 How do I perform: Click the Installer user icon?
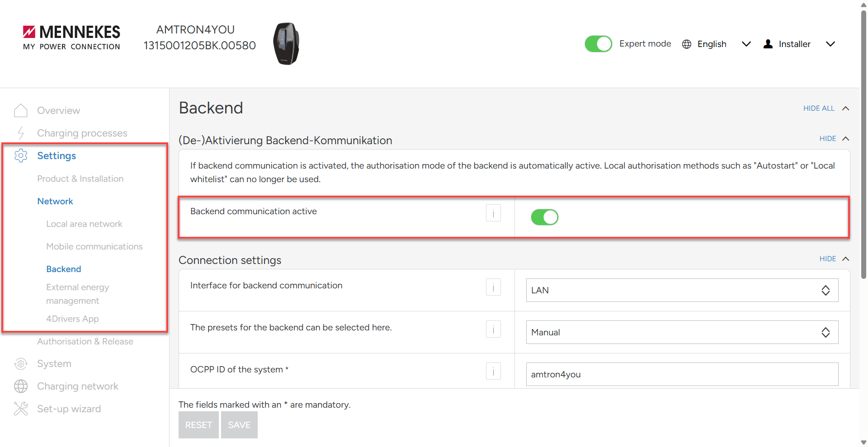point(768,44)
